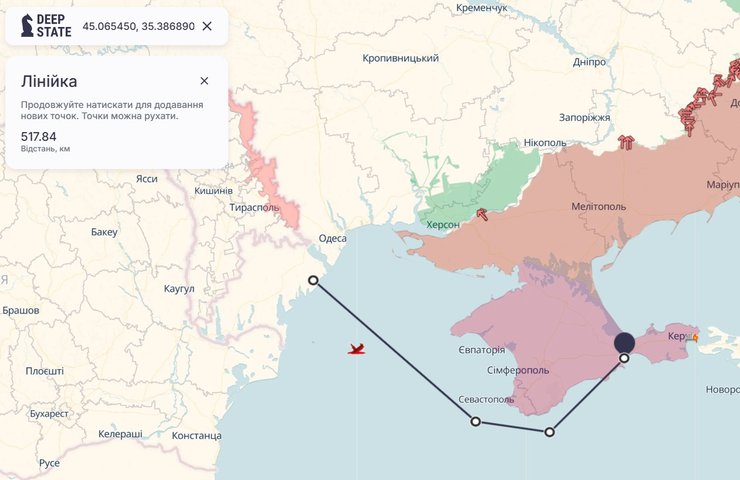Click the Дніпро city label
The image size is (740, 480).
point(589,62)
